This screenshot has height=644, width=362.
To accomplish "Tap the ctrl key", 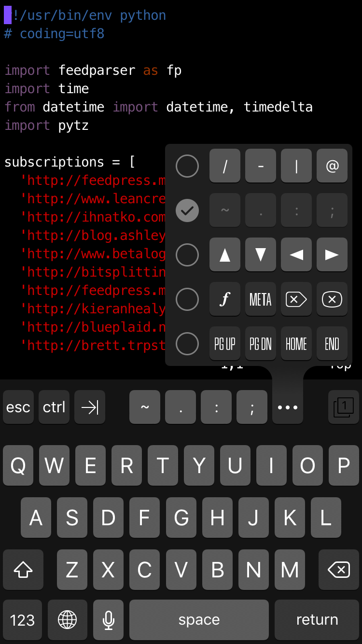I will click(x=54, y=407).
